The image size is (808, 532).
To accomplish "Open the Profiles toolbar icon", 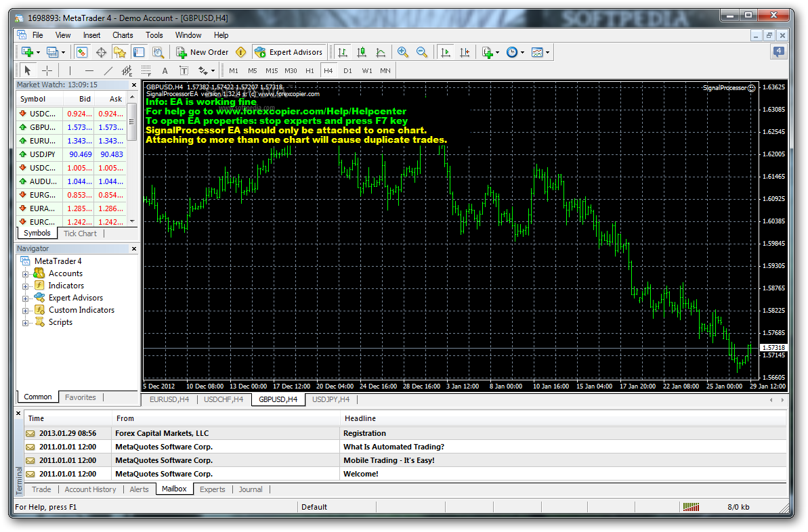I will (x=52, y=52).
